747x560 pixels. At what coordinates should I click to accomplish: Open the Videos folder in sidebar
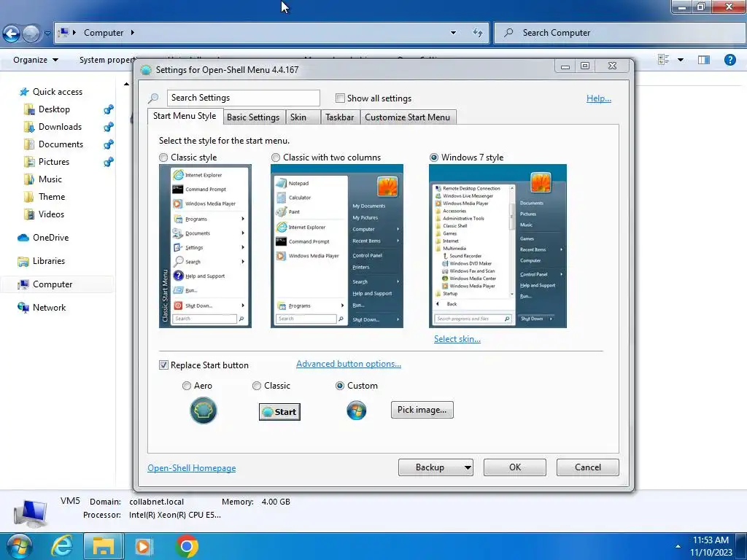[44, 214]
